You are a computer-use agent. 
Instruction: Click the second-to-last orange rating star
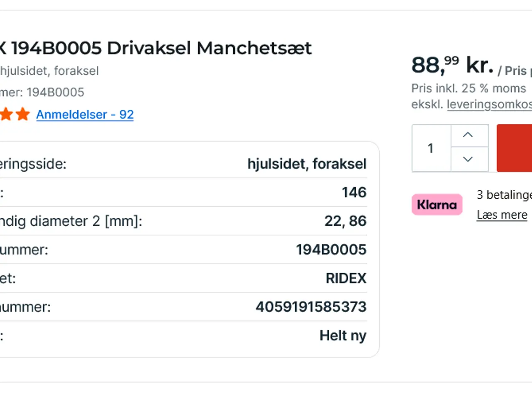pos(6,114)
